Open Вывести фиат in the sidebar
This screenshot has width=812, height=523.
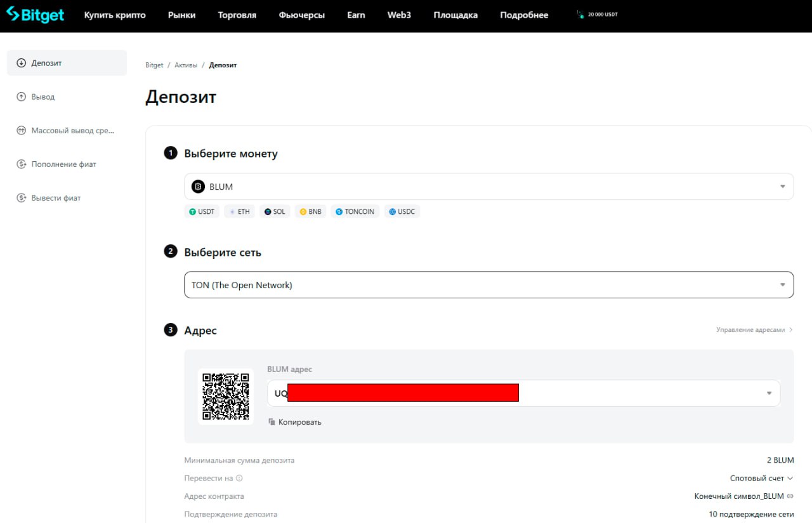point(67,197)
